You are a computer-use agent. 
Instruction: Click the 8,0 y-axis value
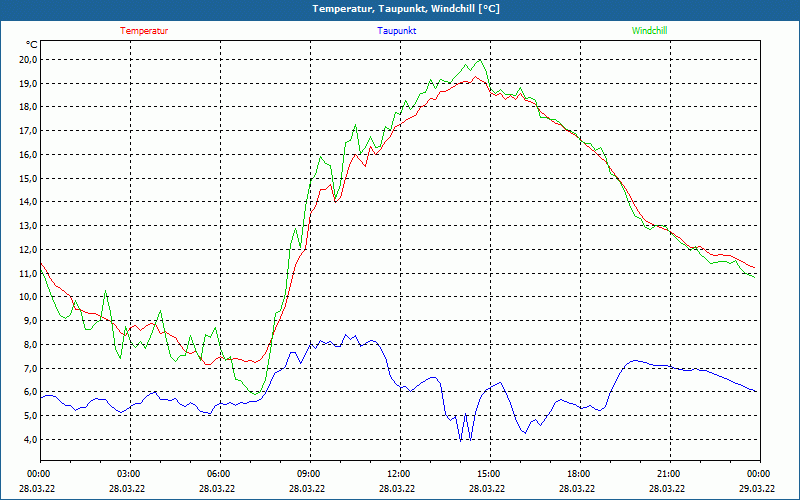[30, 344]
